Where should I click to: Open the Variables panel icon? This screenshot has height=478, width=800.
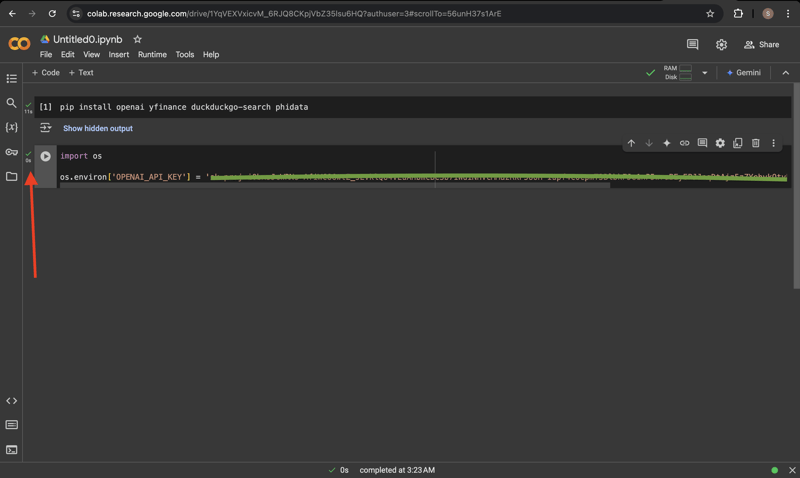12,128
